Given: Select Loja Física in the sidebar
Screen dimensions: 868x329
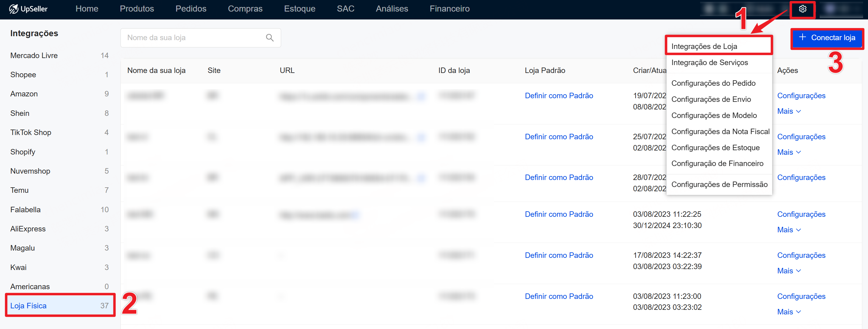Looking at the screenshot, I should (28, 305).
